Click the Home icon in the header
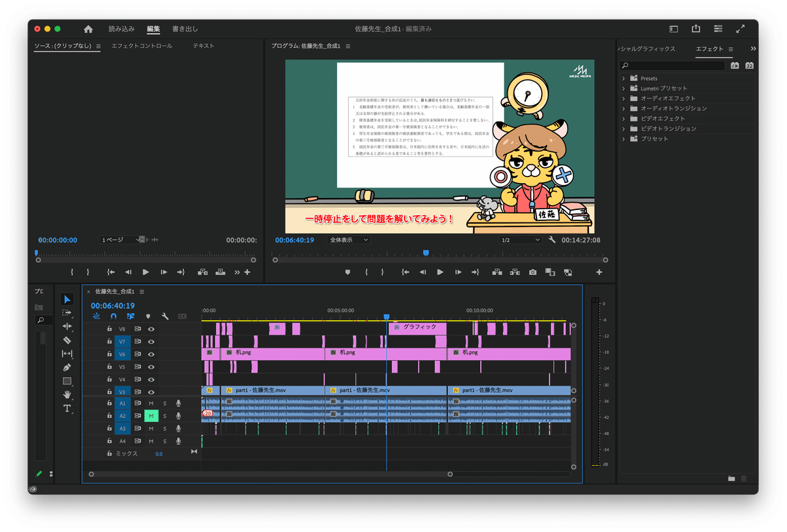Viewport: 787px width, 532px height. pos(89,29)
